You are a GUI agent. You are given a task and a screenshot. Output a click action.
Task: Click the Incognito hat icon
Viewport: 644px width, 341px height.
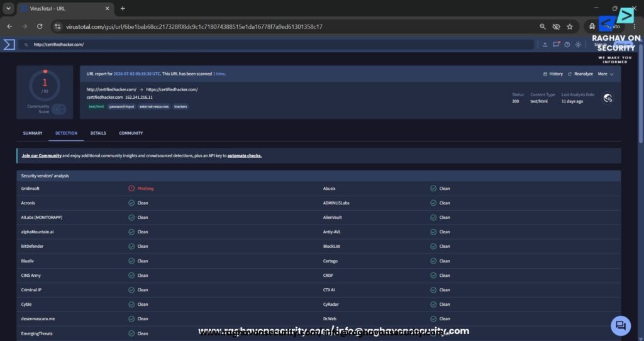click(x=592, y=26)
